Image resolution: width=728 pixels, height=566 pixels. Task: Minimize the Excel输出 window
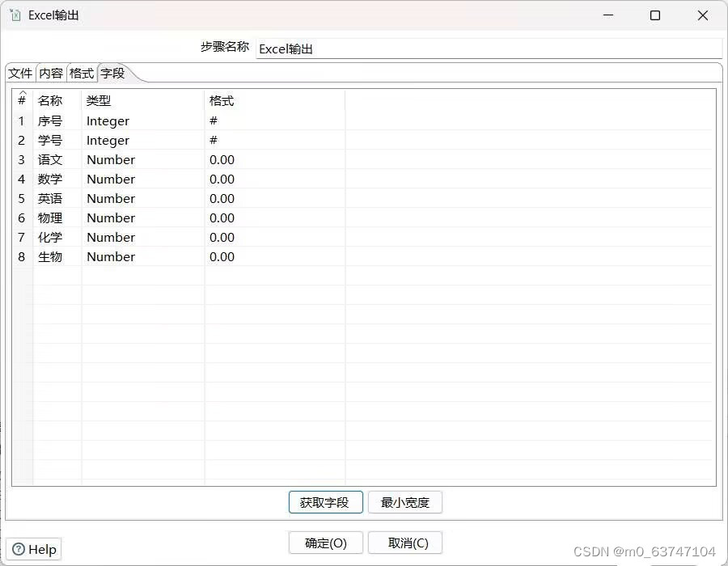(608, 15)
